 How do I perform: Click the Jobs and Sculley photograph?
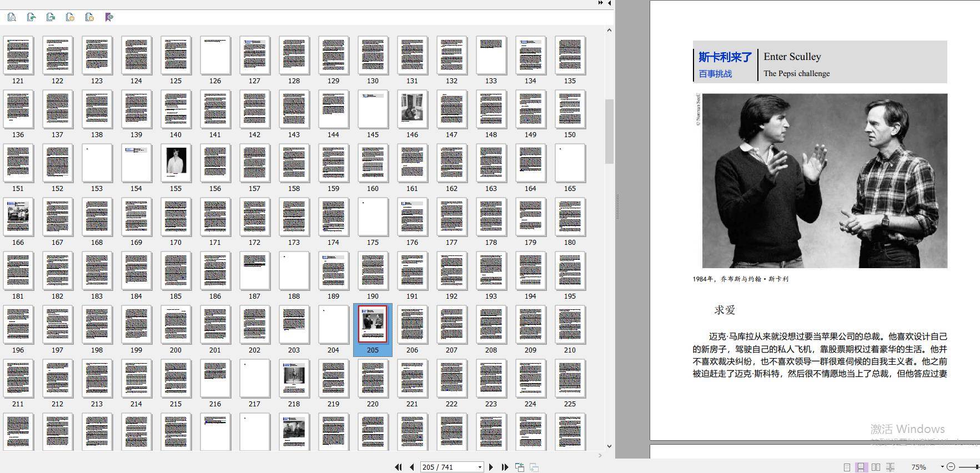point(825,181)
